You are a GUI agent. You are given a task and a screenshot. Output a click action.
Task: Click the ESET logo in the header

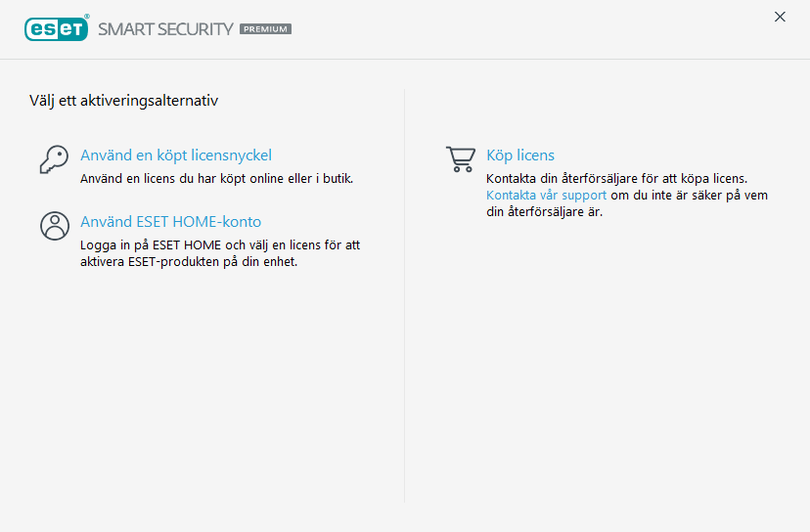(57, 28)
